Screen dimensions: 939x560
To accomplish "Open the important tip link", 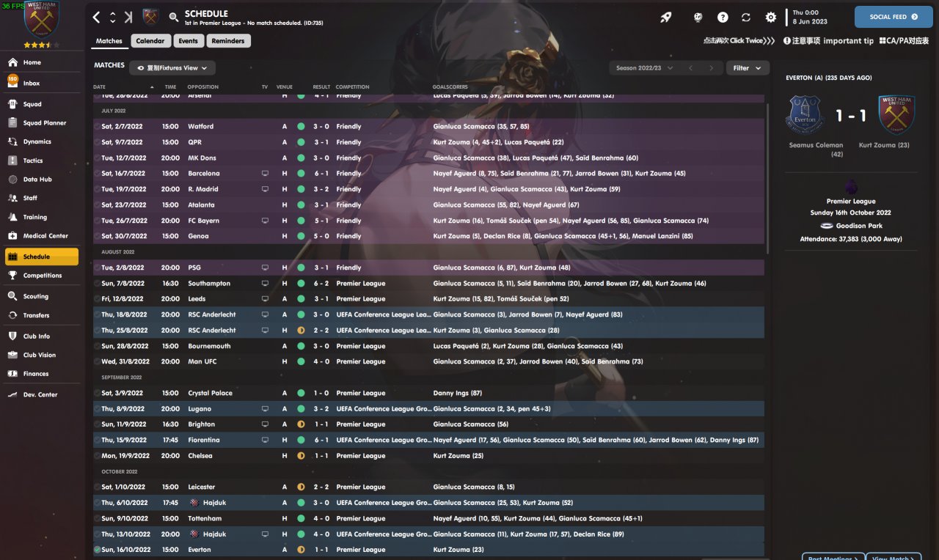I will (828, 41).
